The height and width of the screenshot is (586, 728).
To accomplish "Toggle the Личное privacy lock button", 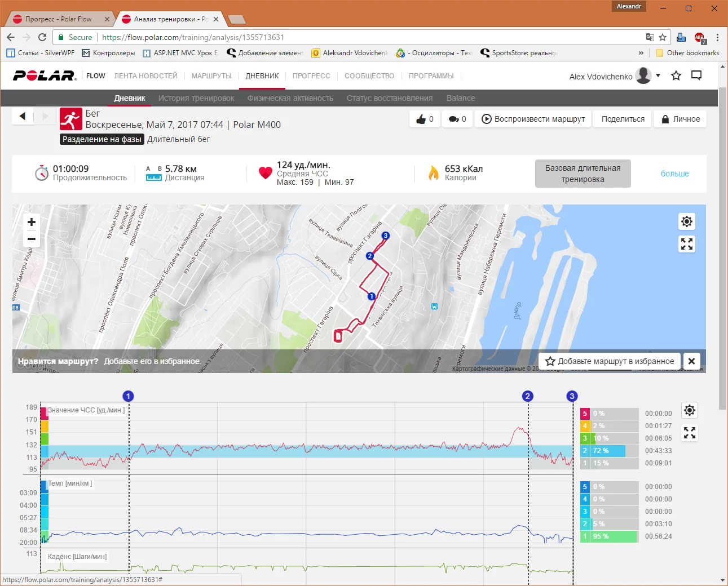I will pos(680,119).
